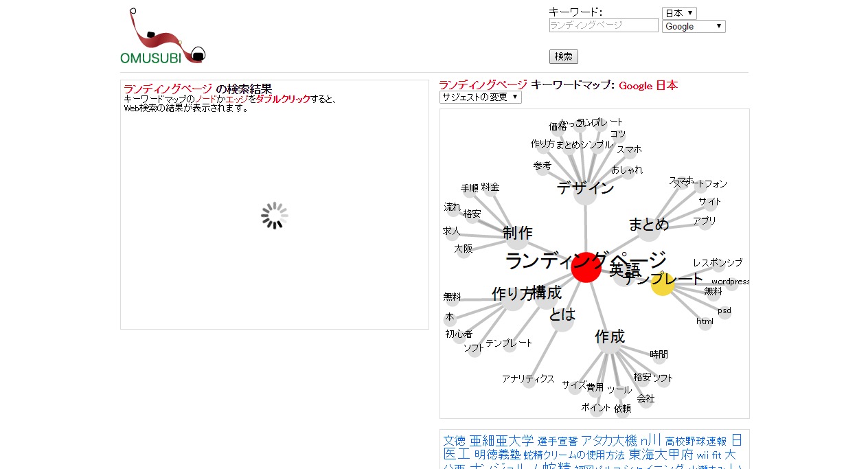This screenshot has height=469, width=868.
Task: Select the デザイン node in keyword map
Action: click(x=585, y=193)
